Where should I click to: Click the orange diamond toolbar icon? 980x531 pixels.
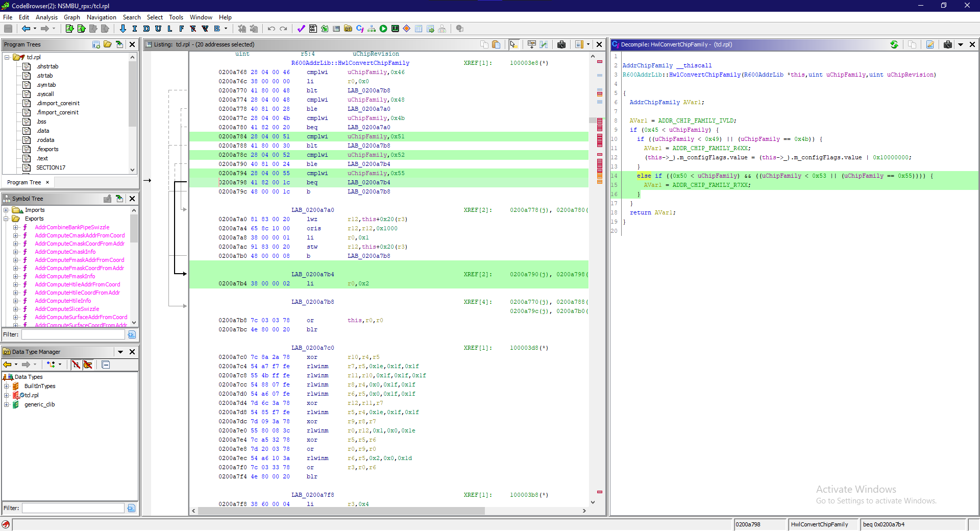coord(407,29)
